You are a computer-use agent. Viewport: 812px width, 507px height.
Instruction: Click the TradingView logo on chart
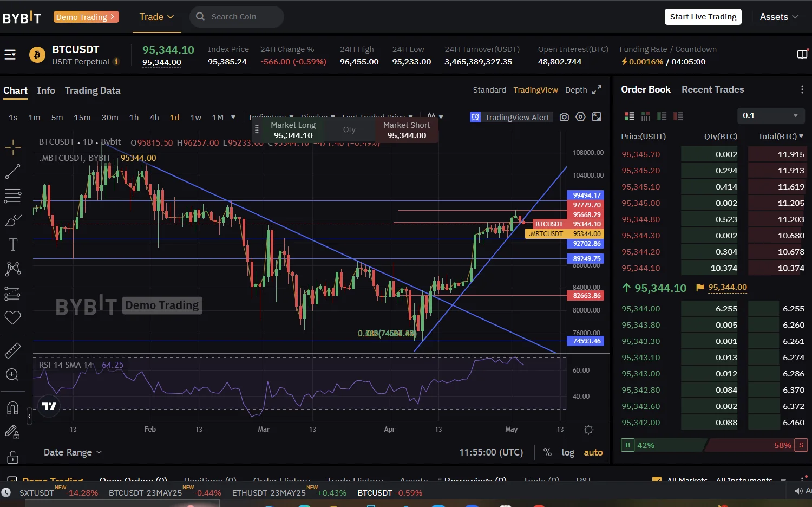pyautogui.click(x=49, y=406)
